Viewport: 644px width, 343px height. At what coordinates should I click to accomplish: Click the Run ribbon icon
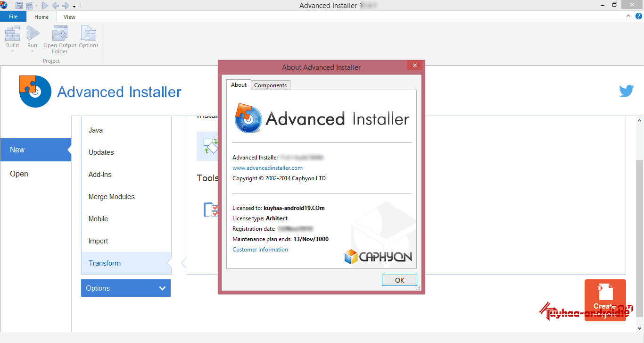tap(33, 33)
